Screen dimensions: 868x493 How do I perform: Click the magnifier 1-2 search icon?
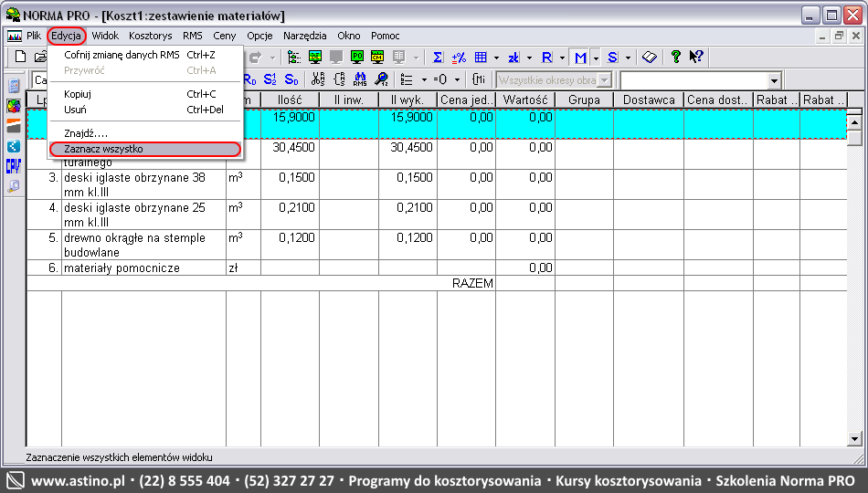click(x=381, y=79)
